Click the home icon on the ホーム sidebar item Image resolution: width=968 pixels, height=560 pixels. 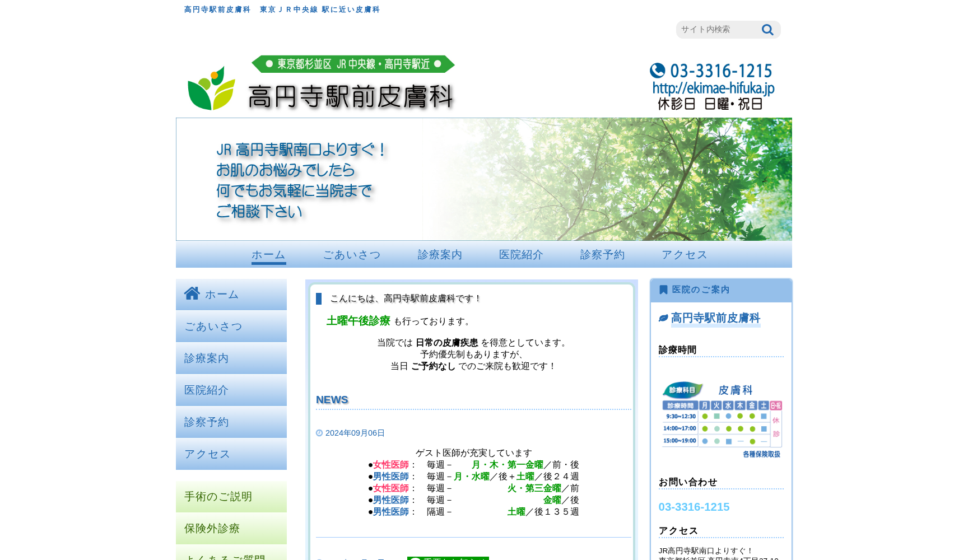pyautogui.click(x=193, y=293)
